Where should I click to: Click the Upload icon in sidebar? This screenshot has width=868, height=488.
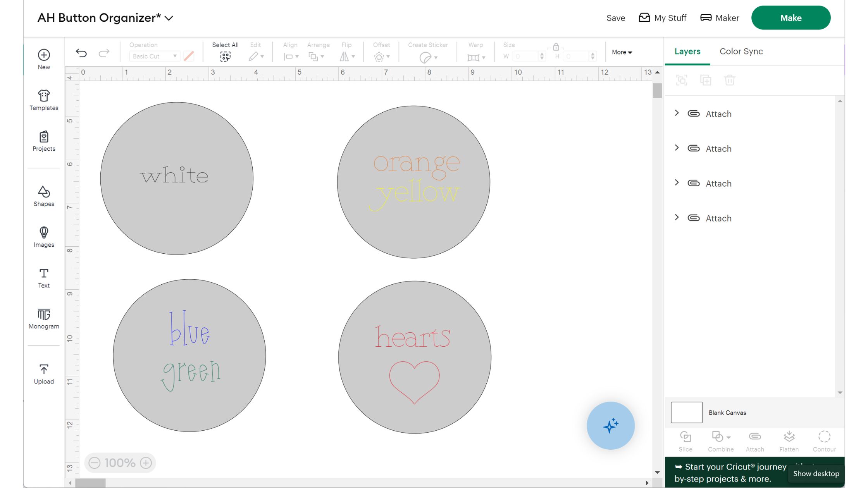(43, 373)
